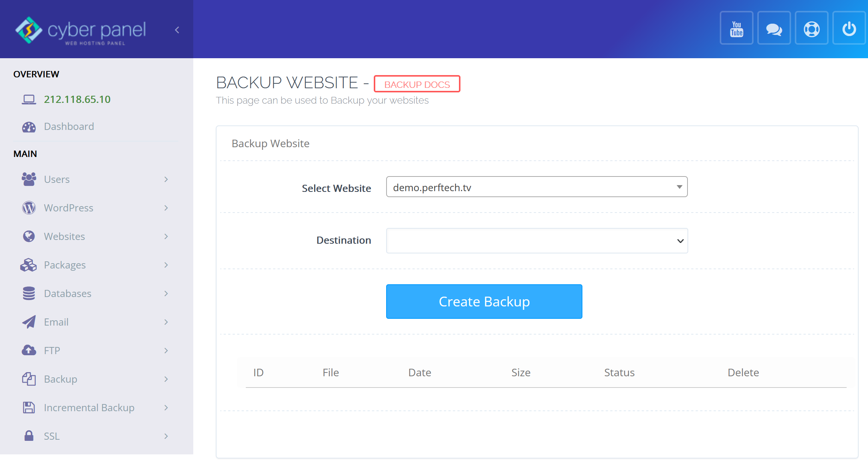Expand the FTP menu chevron
868x466 pixels.
pos(166,351)
